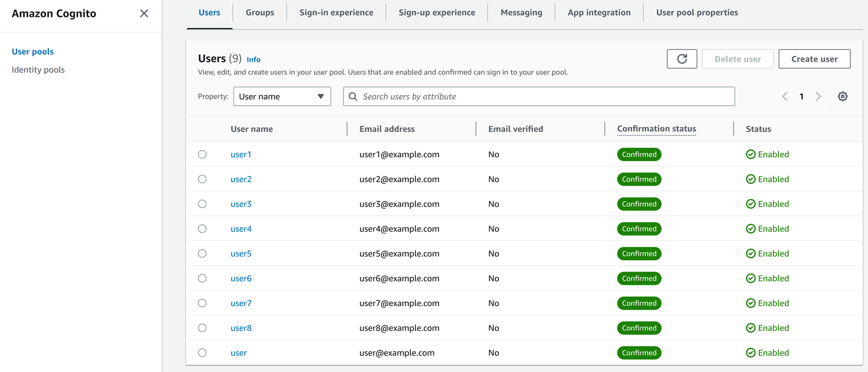
Task: Select the user5 radio button
Action: [x=202, y=253]
